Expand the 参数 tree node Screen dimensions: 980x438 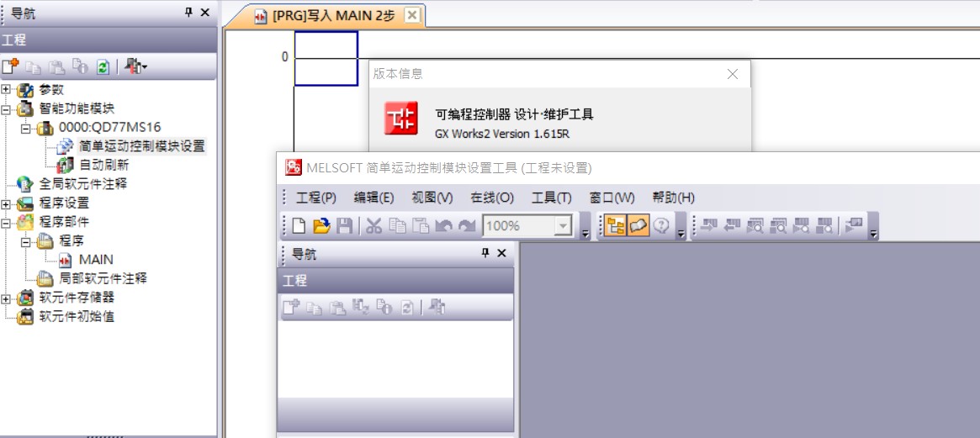point(7,89)
